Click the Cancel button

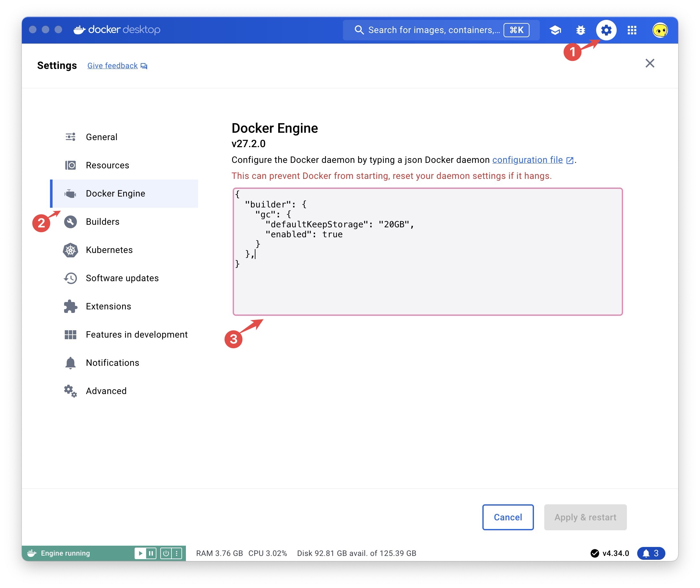508,517
